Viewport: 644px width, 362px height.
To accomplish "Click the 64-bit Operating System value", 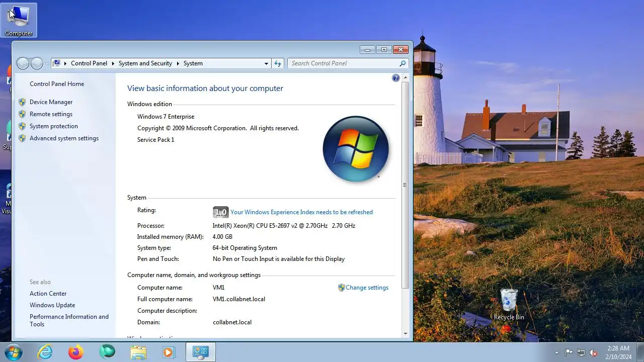I will pos(245,248).
